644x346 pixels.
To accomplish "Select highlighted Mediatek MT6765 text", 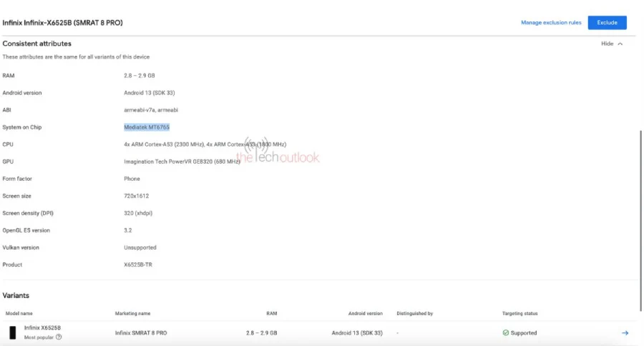I will pyautogui.click(x=147, y=127).
